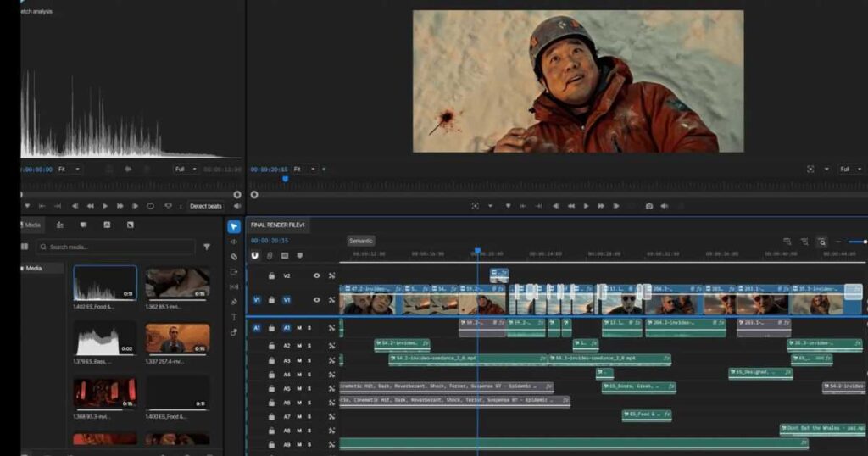The height and width of the screenshot is (456, 868).
Task: Click the Semantic button
Action: coord(361,241)
